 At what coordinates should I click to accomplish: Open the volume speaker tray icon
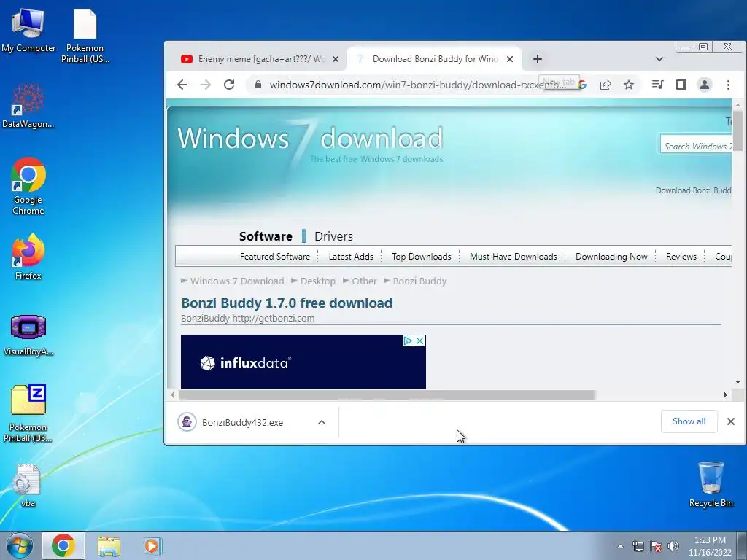point(673,546)
